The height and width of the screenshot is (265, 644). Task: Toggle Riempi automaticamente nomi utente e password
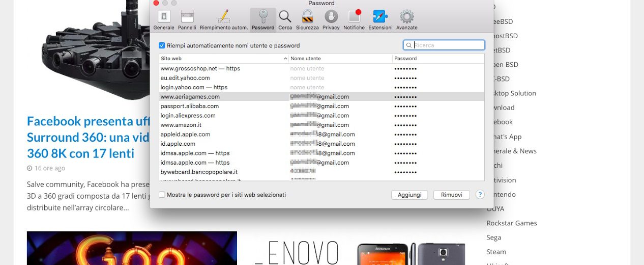pyautogui.click(x=162, y=45)
